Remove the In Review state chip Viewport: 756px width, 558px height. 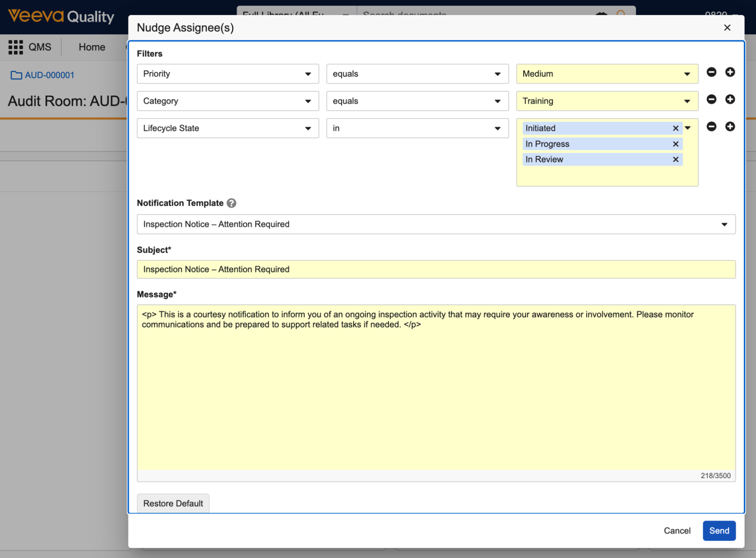pyautogui.click(x=675, y=160)
